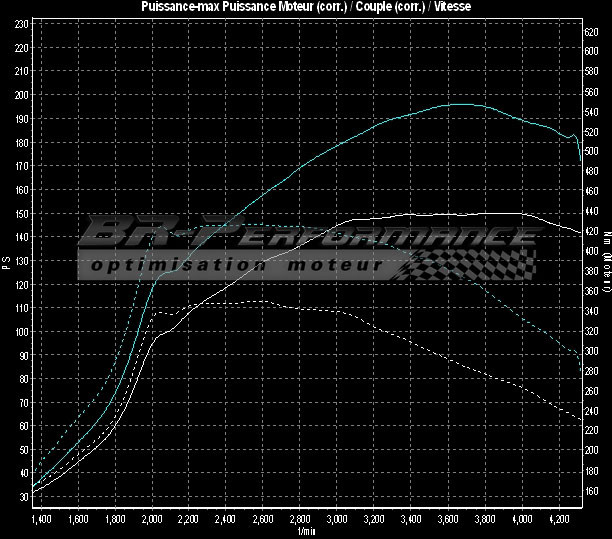Click the 1,400 tick label on the rpm axis
The height and width of the screenshot is (539, 612).
tap(41, 521)
